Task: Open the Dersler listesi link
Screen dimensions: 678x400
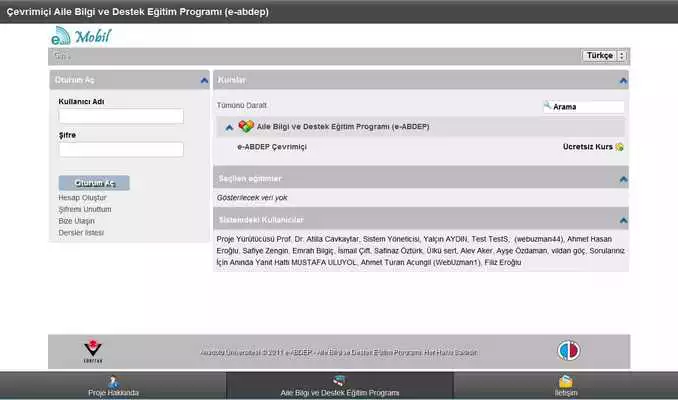Action: coord(81,233)
